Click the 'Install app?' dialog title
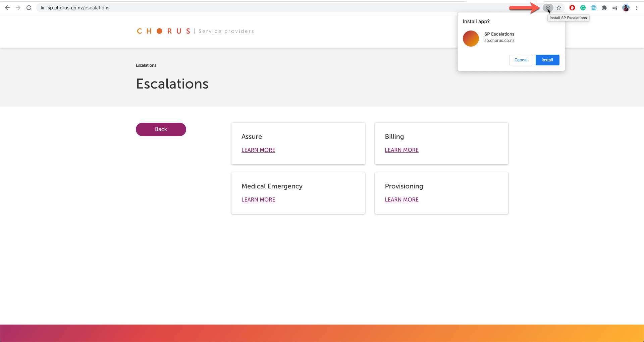 (476, 21)
